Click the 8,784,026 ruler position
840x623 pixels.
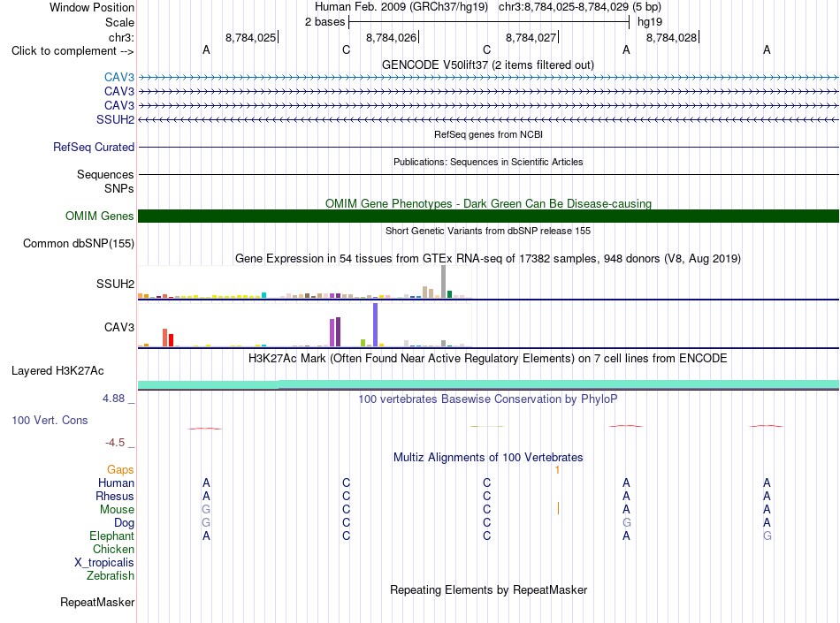[391, 37]
